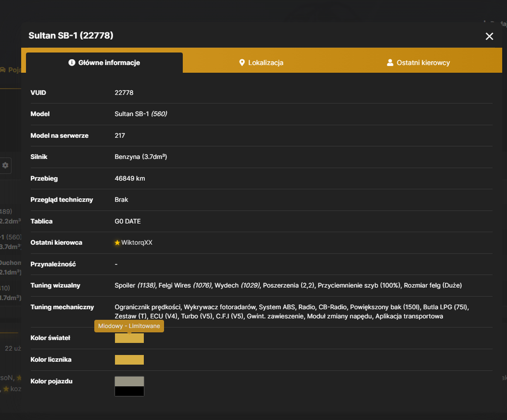The image size is (507, 420).
Task: Click the map pin icon on Lokalizacja
Action: tap(242, 63)
